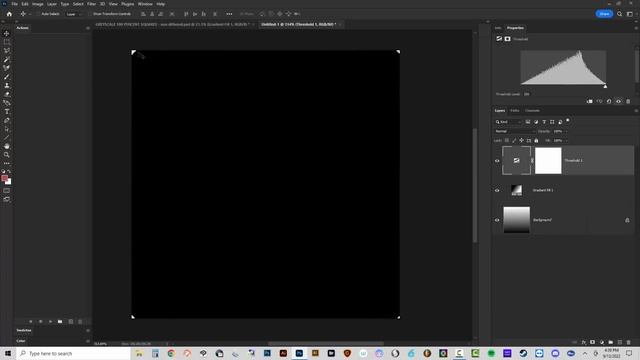Select the Eraser tool
The width and height of the screenshot is (640, 360).
tap(7, 94)
